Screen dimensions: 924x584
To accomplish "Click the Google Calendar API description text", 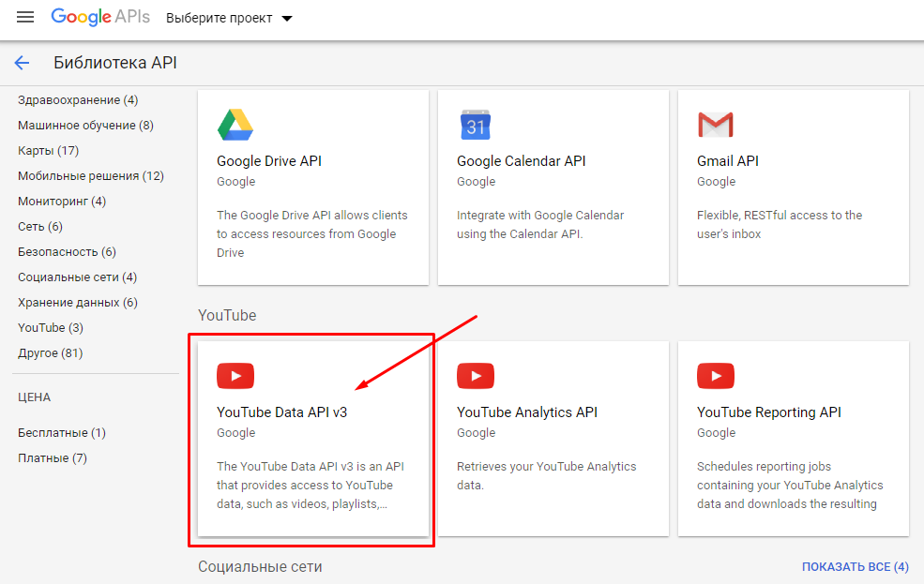I will coord(539,224).
